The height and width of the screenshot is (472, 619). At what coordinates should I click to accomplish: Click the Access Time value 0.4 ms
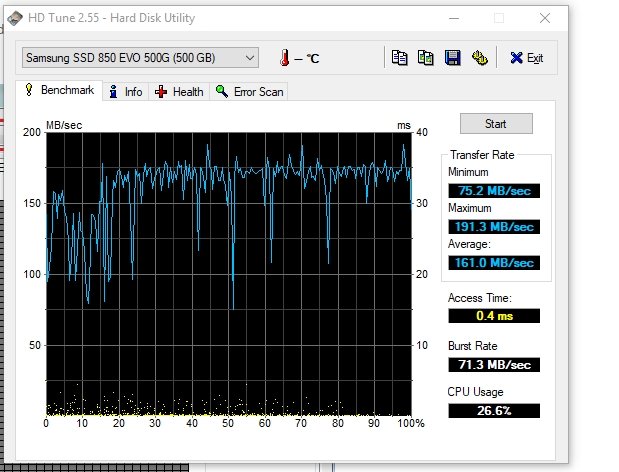click(x=494, y=316)
